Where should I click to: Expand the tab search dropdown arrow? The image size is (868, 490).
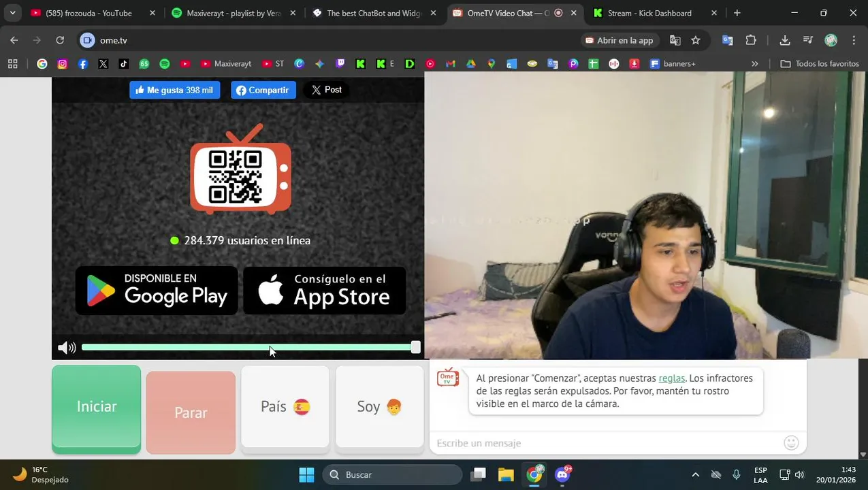click(x=12, y=13)
